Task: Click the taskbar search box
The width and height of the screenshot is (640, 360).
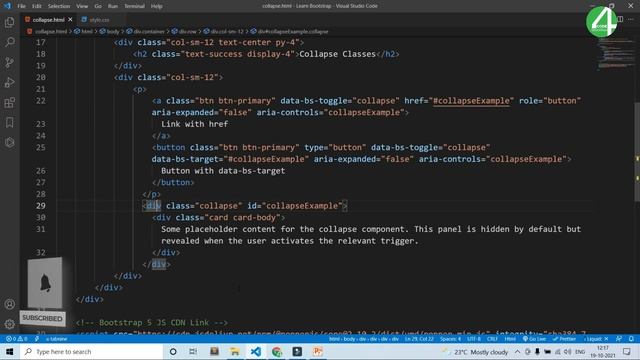Action: pyautogui.click(x=91, y=351)
